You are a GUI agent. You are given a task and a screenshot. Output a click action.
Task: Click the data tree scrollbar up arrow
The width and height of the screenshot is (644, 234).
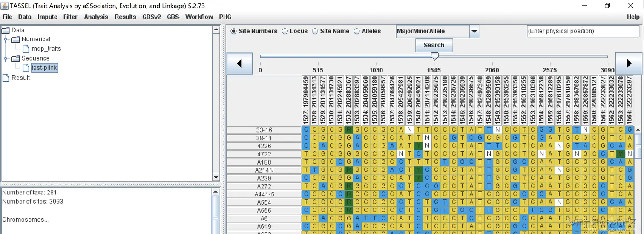coord(216,29)
